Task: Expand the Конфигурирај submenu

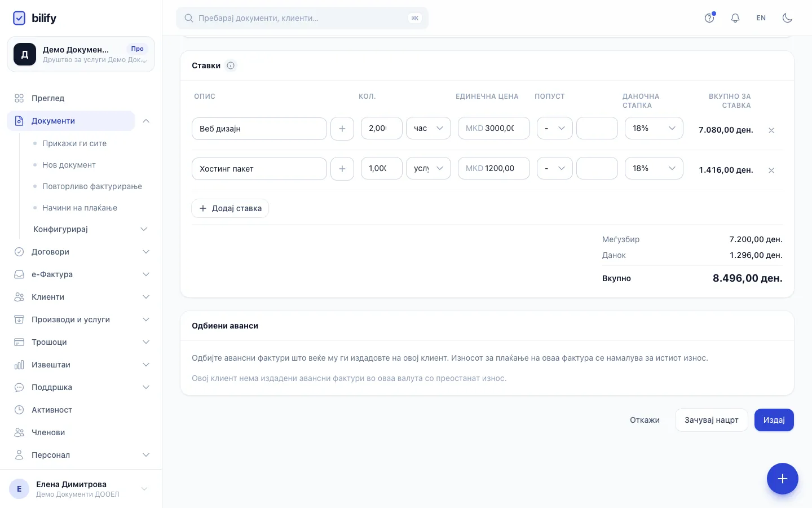Action: [x=144, y=229]
